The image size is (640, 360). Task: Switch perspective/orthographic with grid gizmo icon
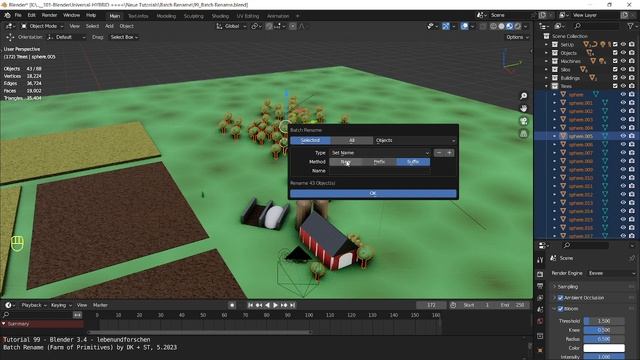pyautogui.click(x=523, y=134)
